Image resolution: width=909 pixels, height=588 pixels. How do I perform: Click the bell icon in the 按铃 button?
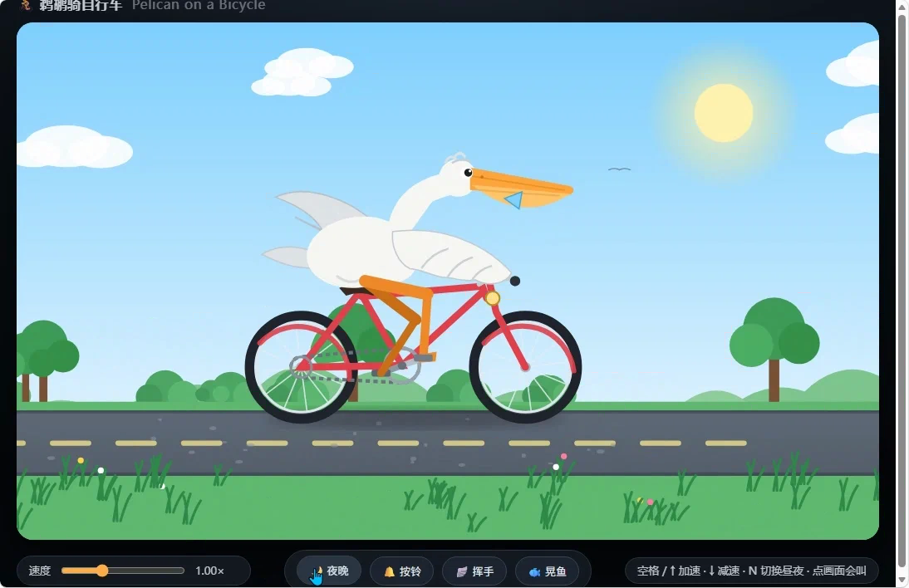(x=390, y=571)
